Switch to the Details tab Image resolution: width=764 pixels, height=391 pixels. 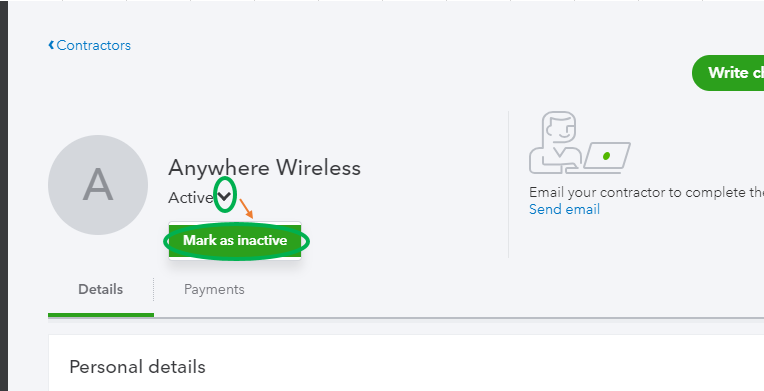100,289
